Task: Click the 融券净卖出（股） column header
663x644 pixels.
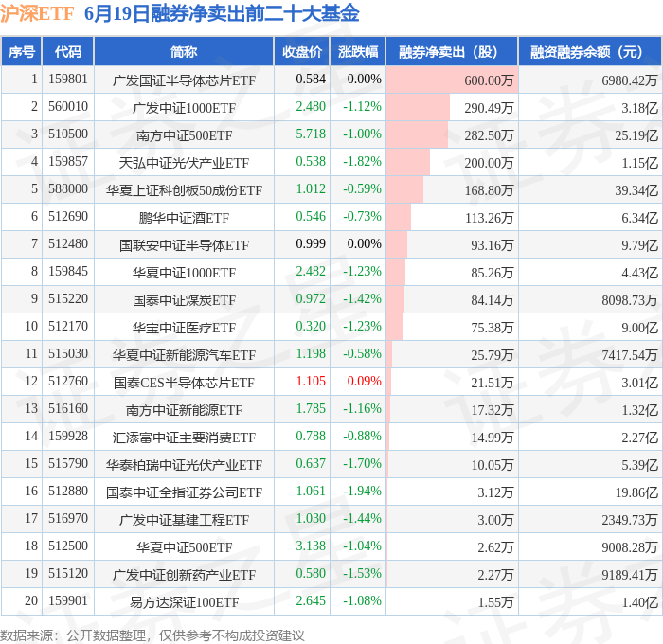Action: (x=452, y=52)
